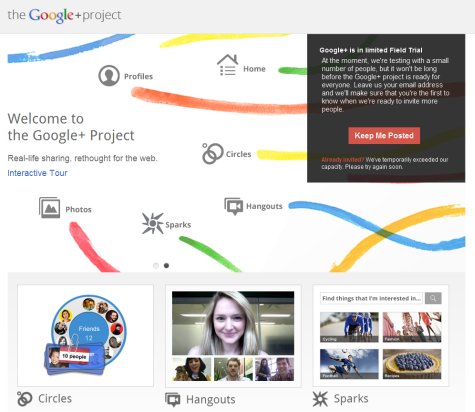Click the magnifier search button in Sparks
475x412 pixels.
pyautogui.click(x=433, y=298)
